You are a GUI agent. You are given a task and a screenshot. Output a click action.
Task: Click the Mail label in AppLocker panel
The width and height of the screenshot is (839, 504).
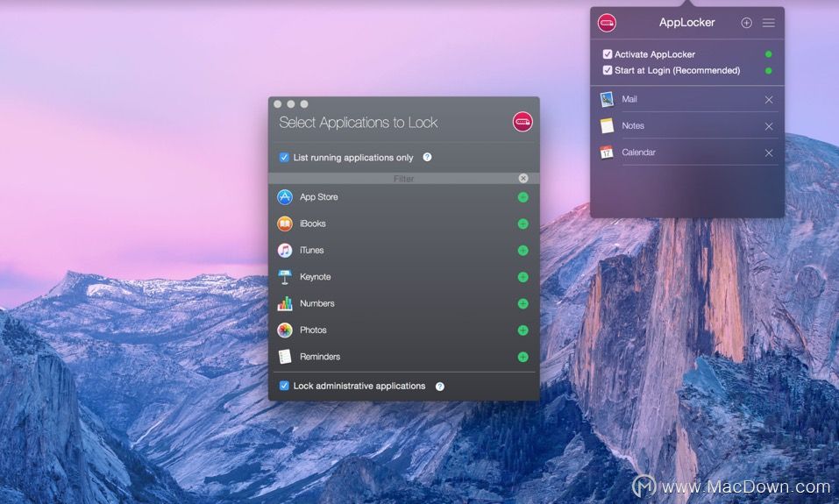pyautogui.click(x=629, y=99)
